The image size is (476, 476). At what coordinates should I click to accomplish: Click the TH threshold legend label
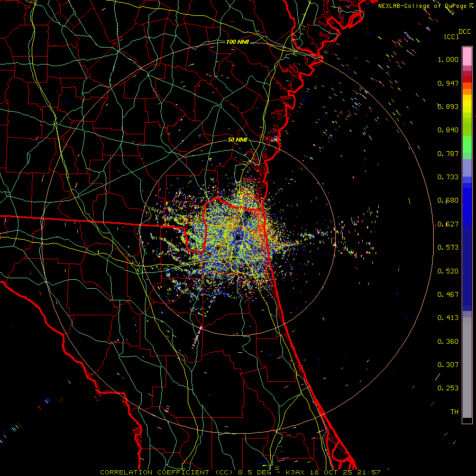coord(454,412)
